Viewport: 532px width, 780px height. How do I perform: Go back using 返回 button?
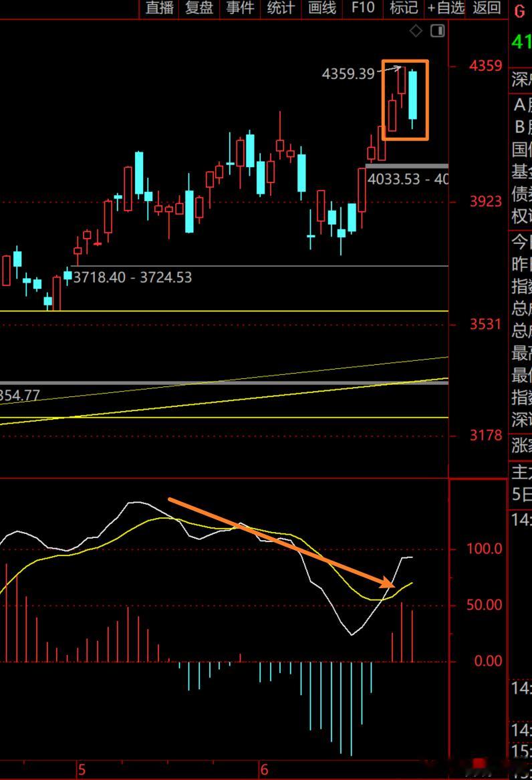487,8
